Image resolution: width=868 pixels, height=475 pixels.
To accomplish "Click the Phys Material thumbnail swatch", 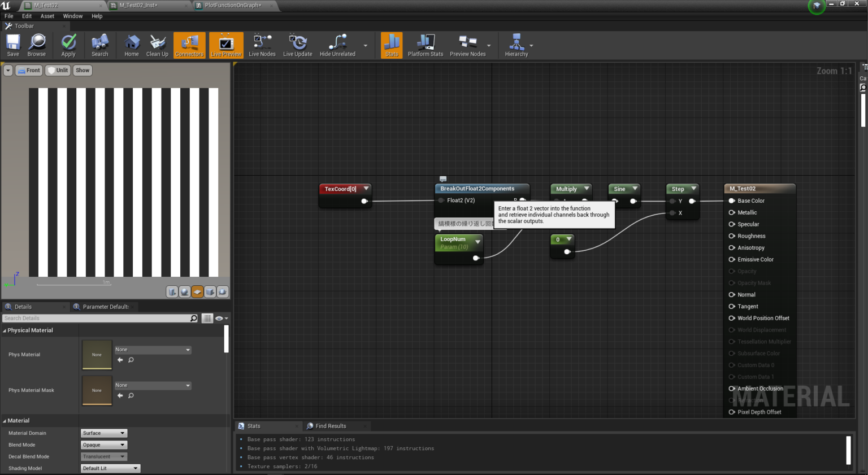I will click(x=97, y=354).
